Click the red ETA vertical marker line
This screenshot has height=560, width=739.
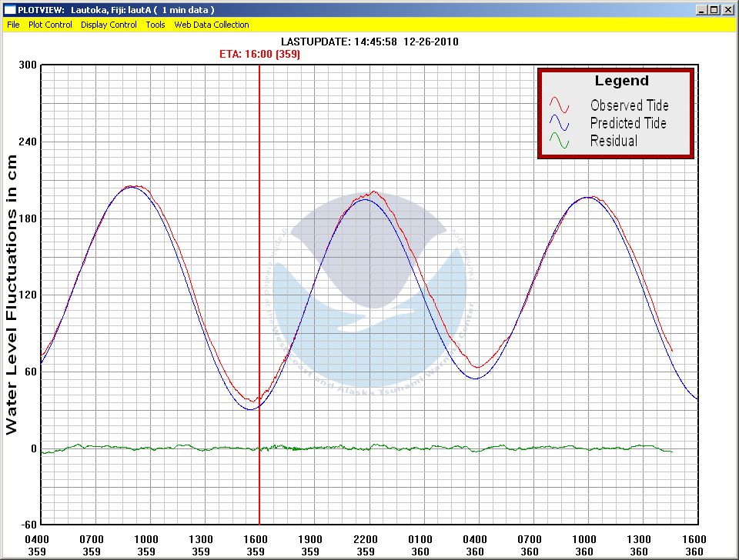coord(259,295)
